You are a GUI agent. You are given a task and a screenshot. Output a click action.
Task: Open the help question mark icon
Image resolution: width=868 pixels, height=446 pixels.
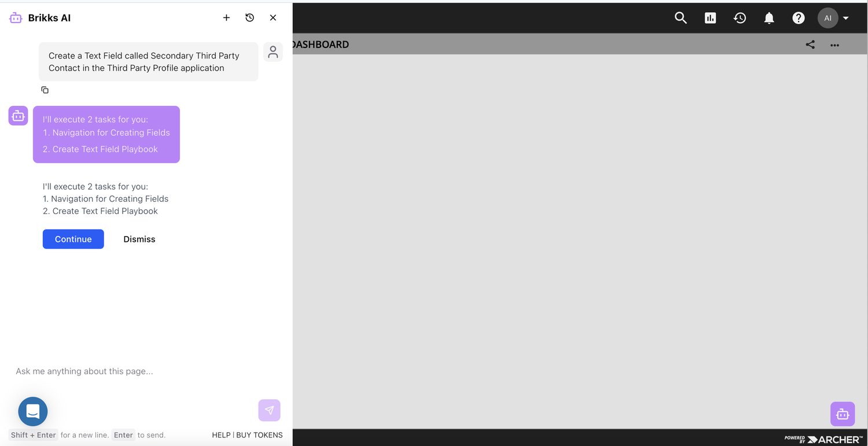pos(799,18)
